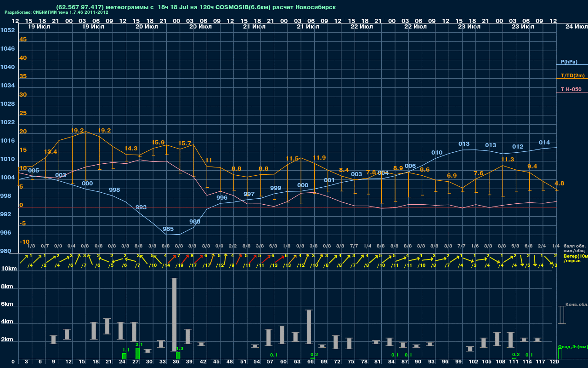This screenshot has width=588, height=368.
Task: Click the 6.9 temperature value
Action: (x=452, y=176)
